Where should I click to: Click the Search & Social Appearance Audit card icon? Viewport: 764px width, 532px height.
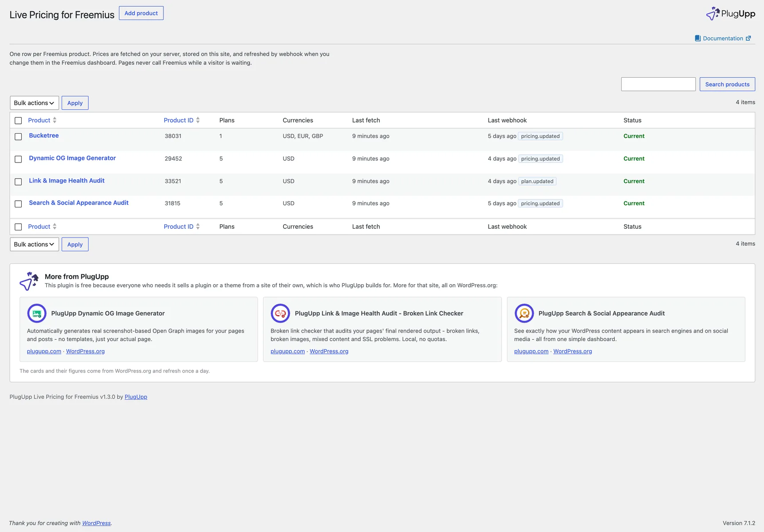524,314
